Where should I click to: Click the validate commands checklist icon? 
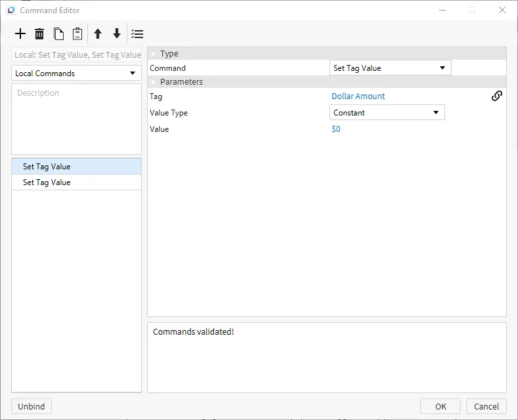click(x=137, y=34)
